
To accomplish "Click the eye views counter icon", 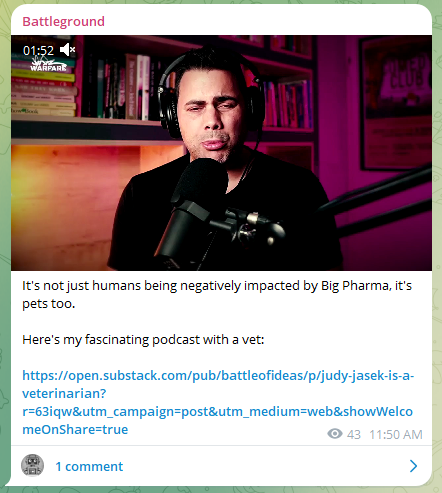I will click(335, 434).
